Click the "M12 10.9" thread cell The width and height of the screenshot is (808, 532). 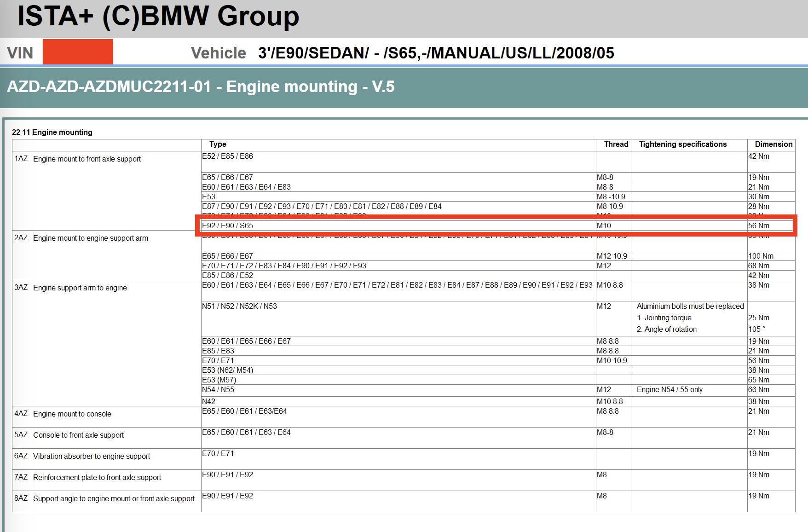click(612, 256)
